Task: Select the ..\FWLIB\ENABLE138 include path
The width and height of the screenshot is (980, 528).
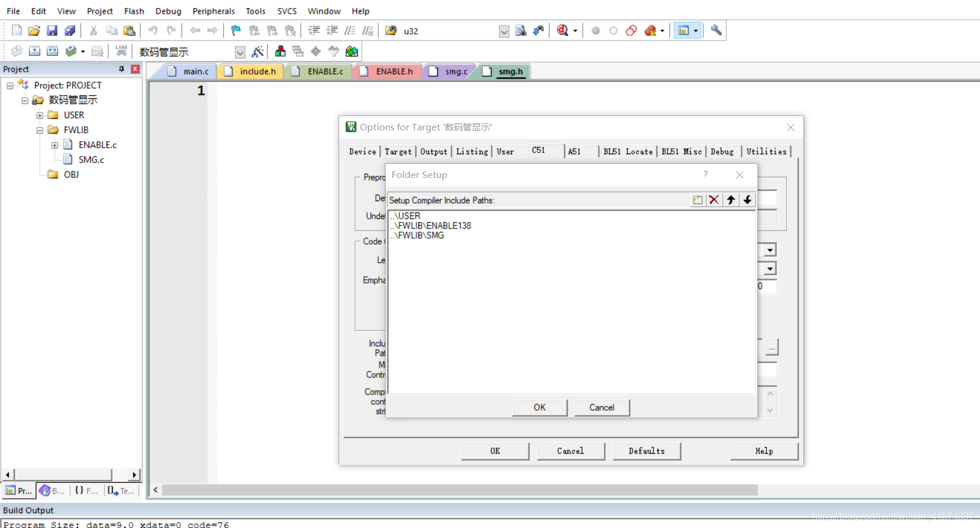Action: 431,226
